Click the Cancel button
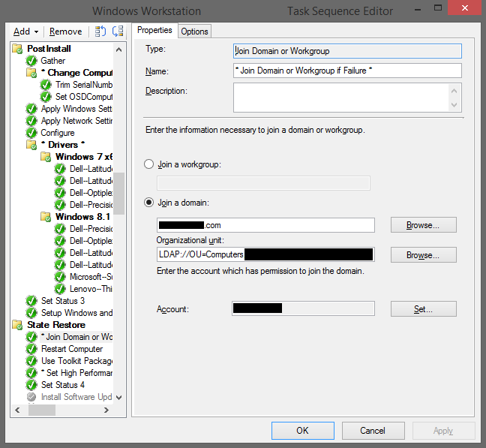This screenshot has height=448, width=486. (x=373, y=430)
